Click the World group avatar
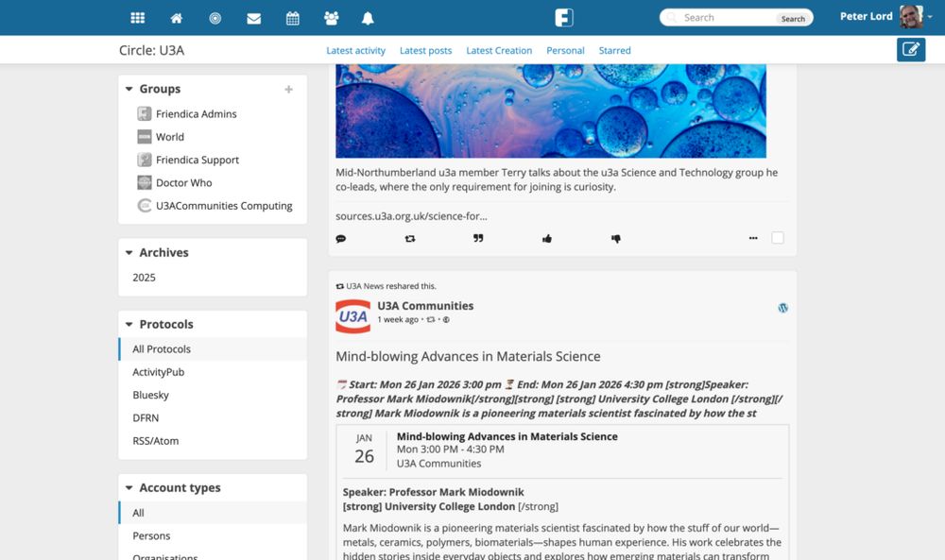945x560 pixels. pos(144,137)
